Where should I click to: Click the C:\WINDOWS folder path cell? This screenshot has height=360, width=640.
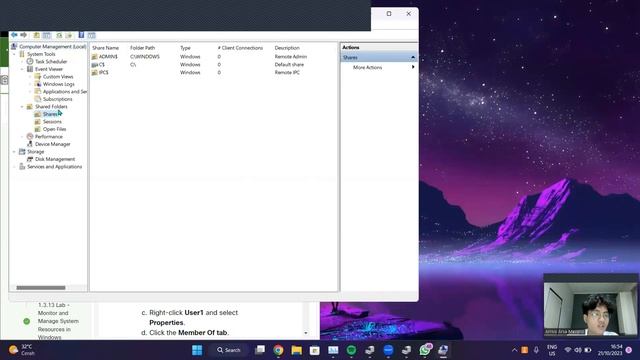[x=145, y=57]
